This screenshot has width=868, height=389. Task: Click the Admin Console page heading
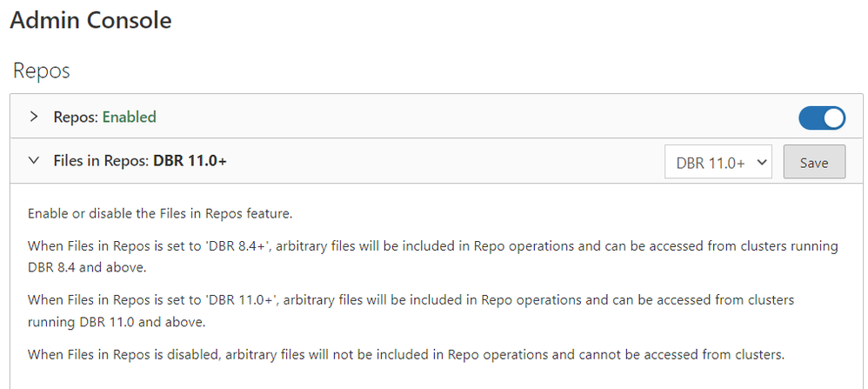click(x=90, y=20)
